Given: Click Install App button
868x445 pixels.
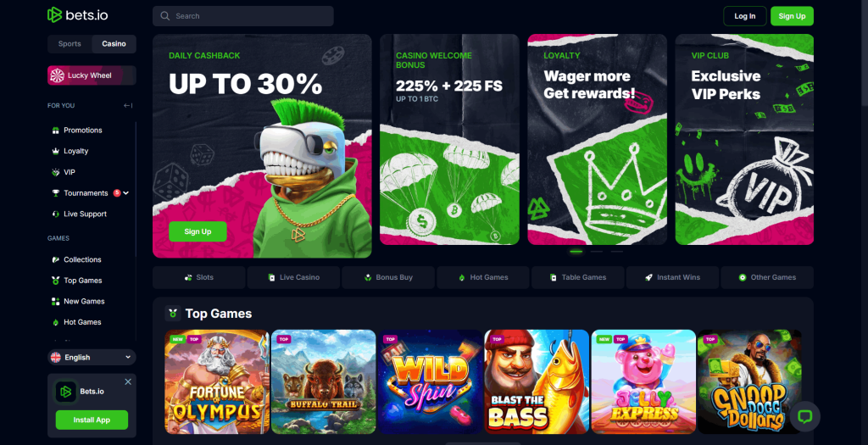Looking at the screenshot, I should click(x=92, y=420).
